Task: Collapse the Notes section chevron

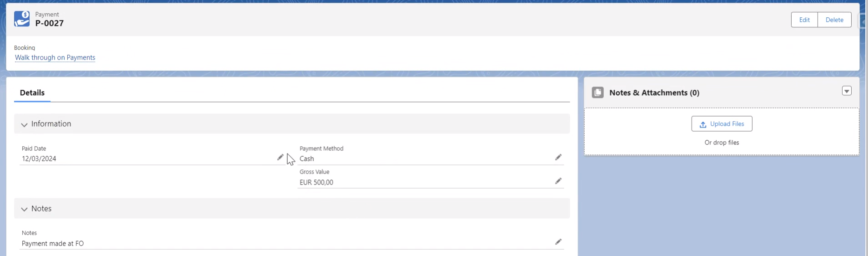Action: (x=24, y=209)
